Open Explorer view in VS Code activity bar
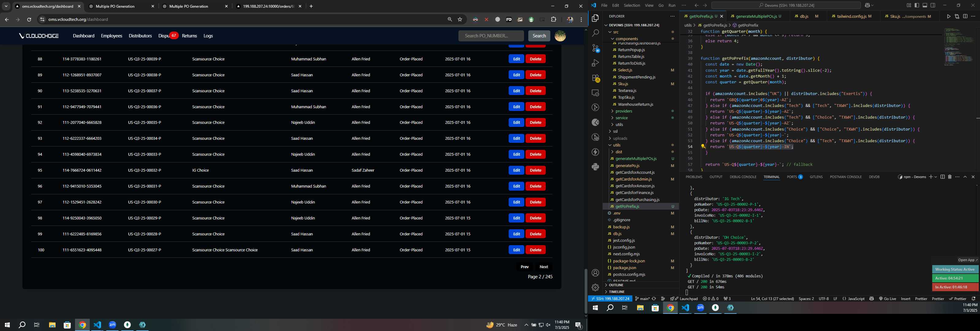This screenshot has width=980, height=331. coord(595,18)
